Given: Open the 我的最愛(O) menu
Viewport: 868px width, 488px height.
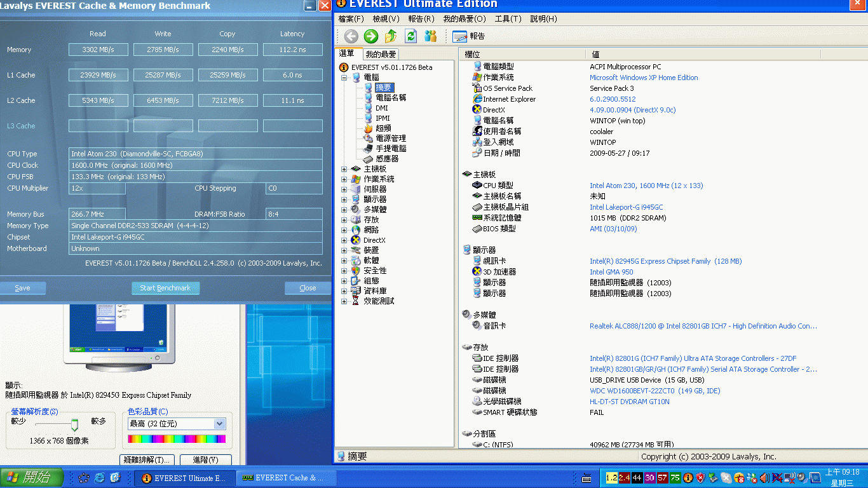Looking at the screenshot, I should point(465,19).
